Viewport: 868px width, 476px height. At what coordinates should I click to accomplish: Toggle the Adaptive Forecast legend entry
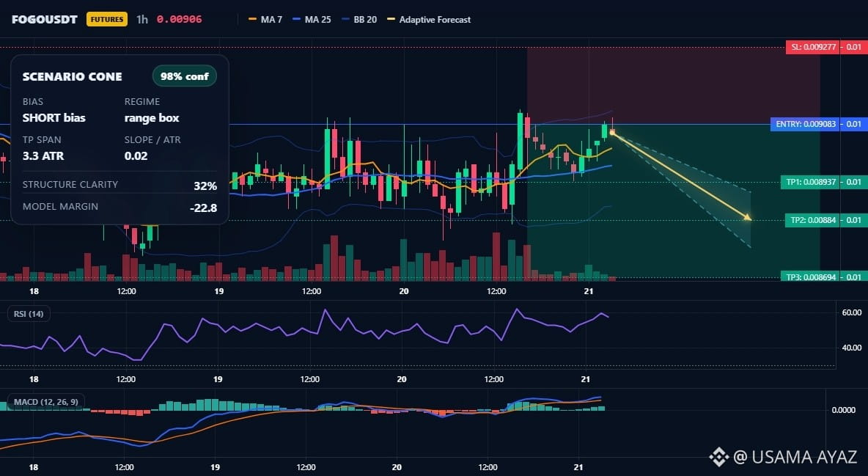(429, 19)
